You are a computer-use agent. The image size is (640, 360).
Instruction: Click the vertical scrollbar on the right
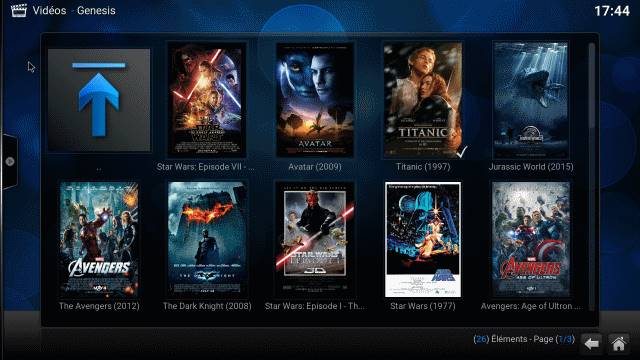point(592,176)
